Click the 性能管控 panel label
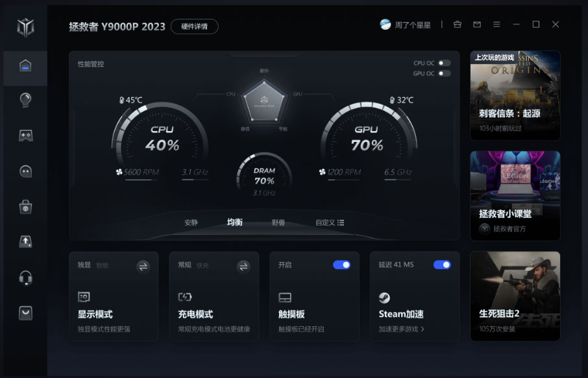Viewport: 588px width, 378px height. coord(91,64)
